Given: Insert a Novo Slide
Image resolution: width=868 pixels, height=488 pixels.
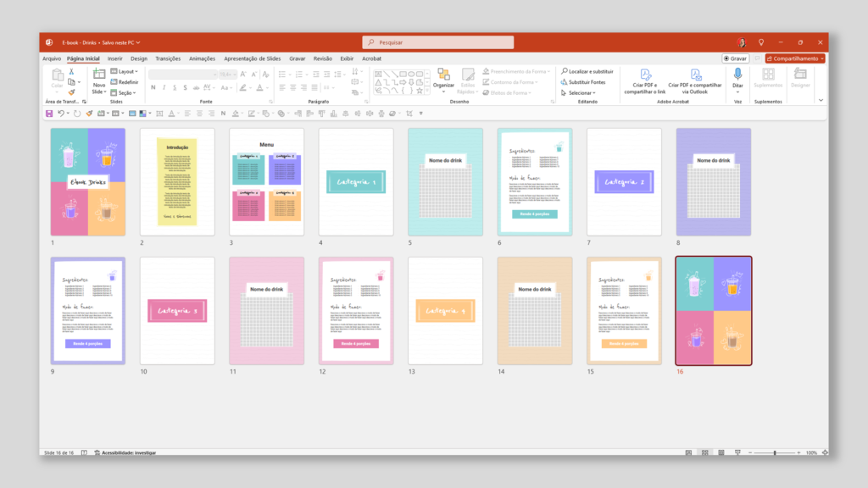Looking at the screenshot, I should [99, 83].
